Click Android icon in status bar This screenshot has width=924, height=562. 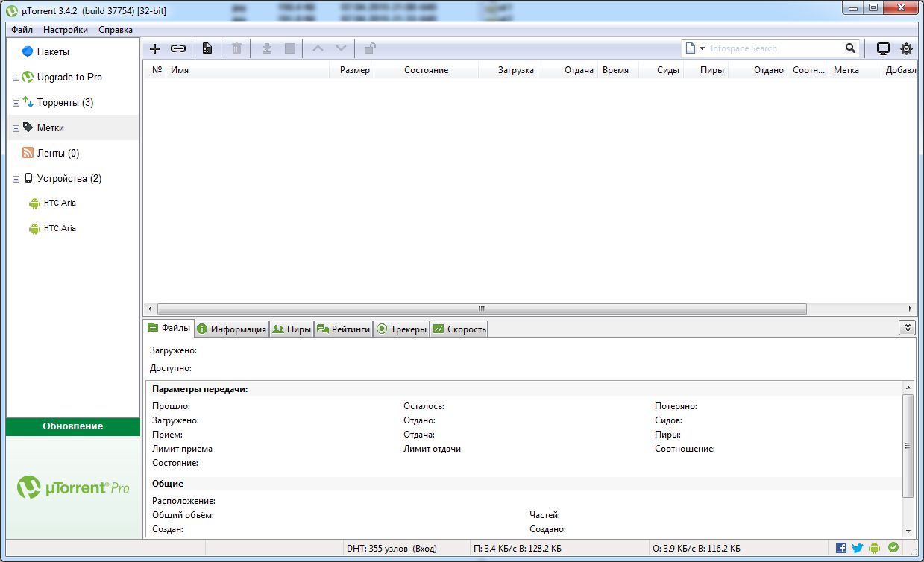click(x=875, y=548)
